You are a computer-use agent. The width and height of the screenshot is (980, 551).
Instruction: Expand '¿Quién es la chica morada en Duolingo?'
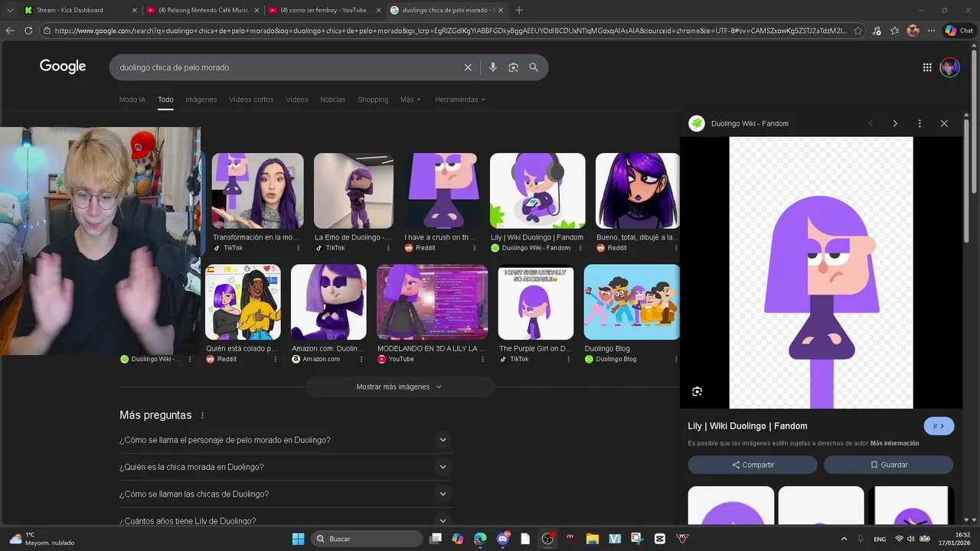284,467
